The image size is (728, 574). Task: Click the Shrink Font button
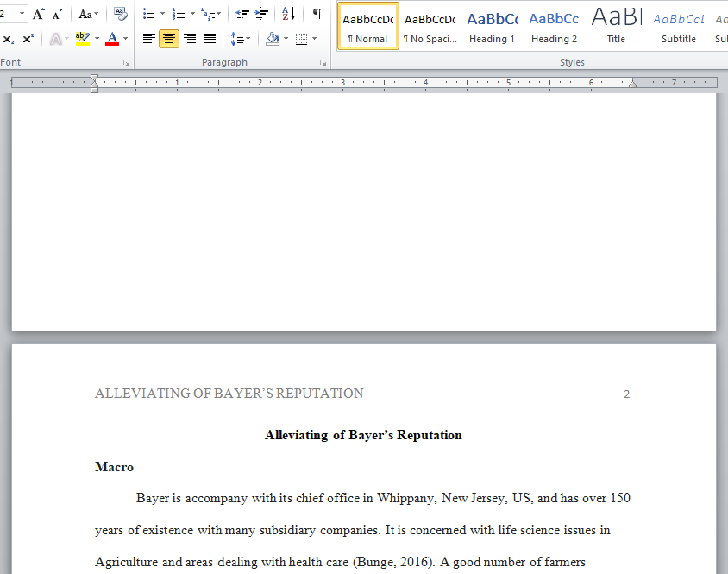(57, 15)
